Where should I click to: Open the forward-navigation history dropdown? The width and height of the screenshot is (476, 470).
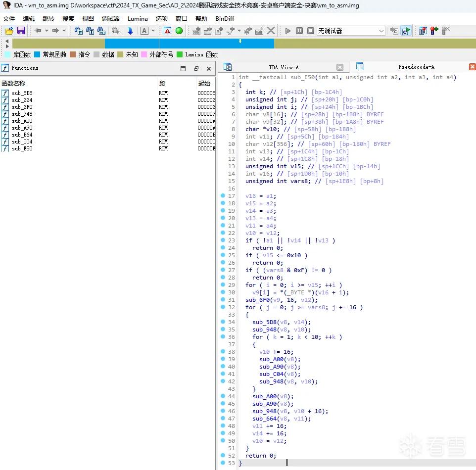(x=64, y=31)
